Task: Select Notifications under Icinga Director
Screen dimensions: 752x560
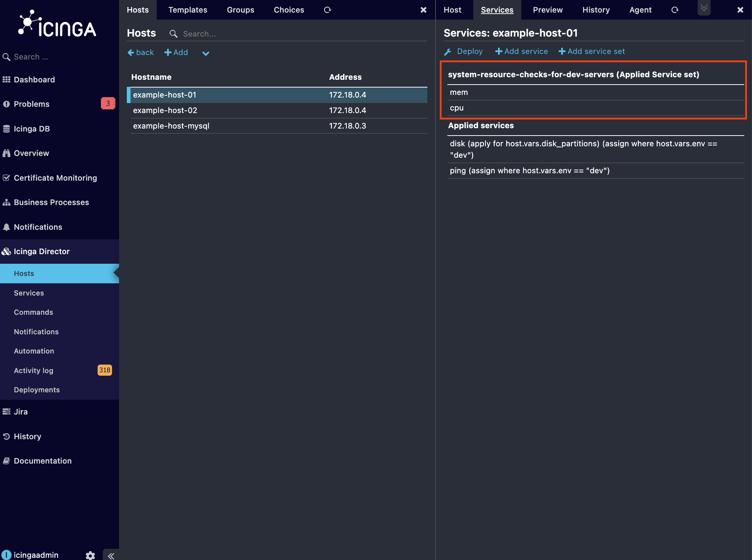Action: 36,332
